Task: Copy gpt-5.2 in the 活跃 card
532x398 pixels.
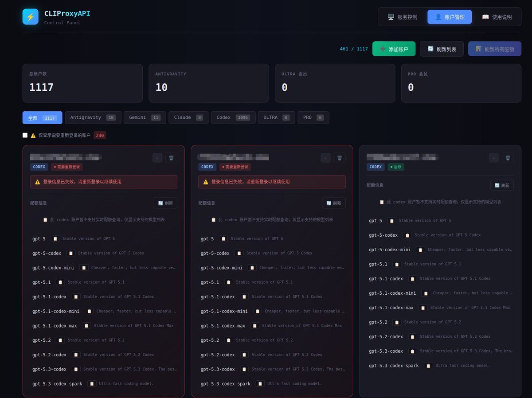Action: click(x=397, y=322)
